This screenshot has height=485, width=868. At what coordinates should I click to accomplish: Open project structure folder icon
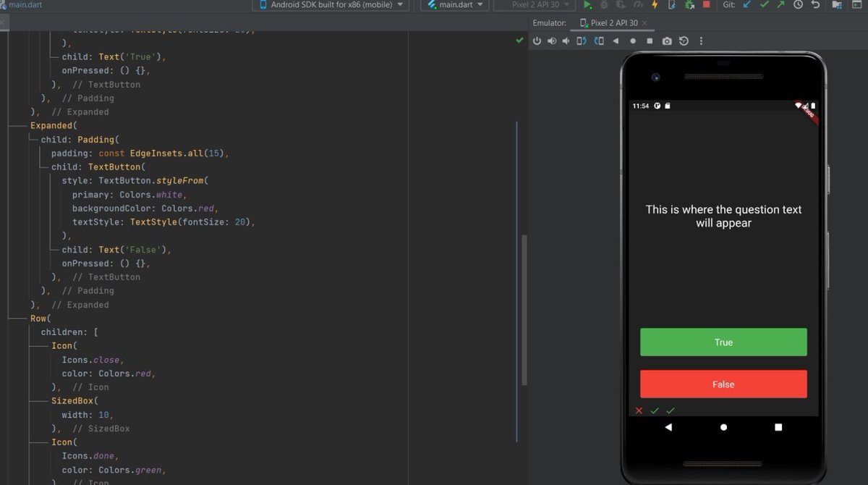837,4
